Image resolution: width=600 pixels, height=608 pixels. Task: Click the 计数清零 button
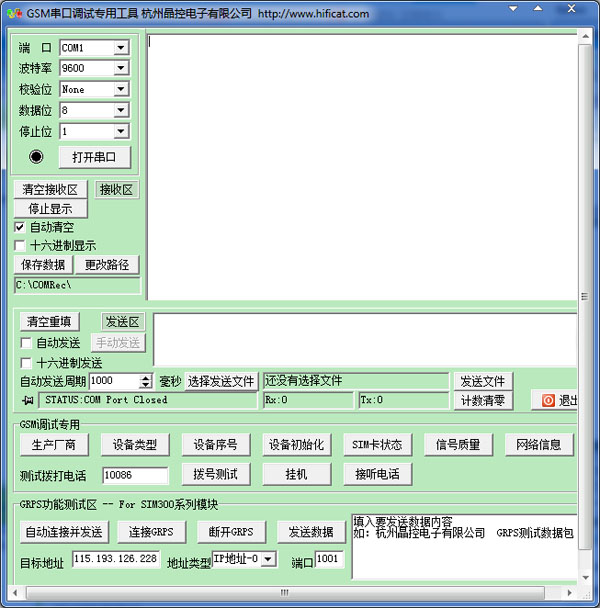483,401
